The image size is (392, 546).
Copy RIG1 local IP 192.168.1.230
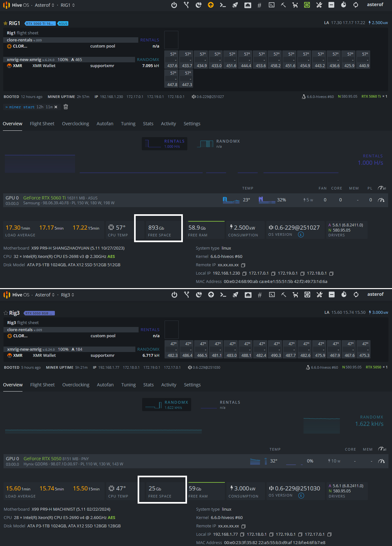[x=244, y=274]
